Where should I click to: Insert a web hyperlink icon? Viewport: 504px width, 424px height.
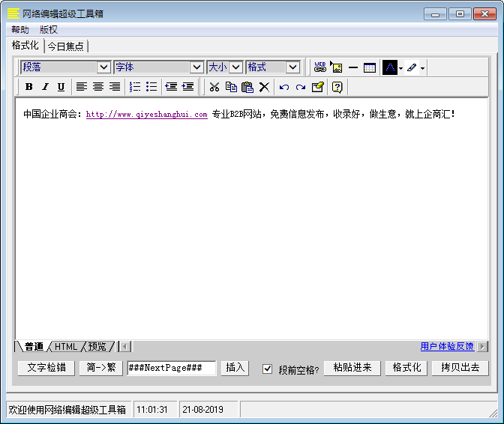pos(320,67)
